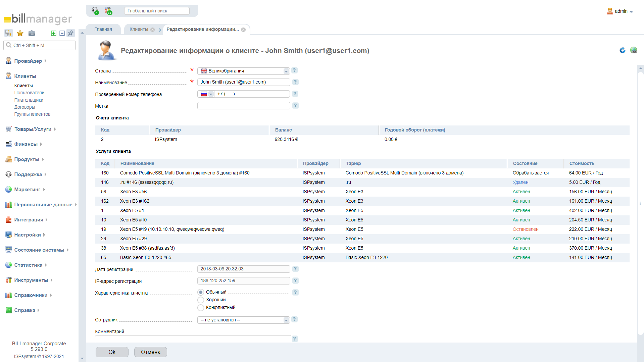Close the Клиенты tab with its X icon
The image size is (644, 362).
pos(153,30)
